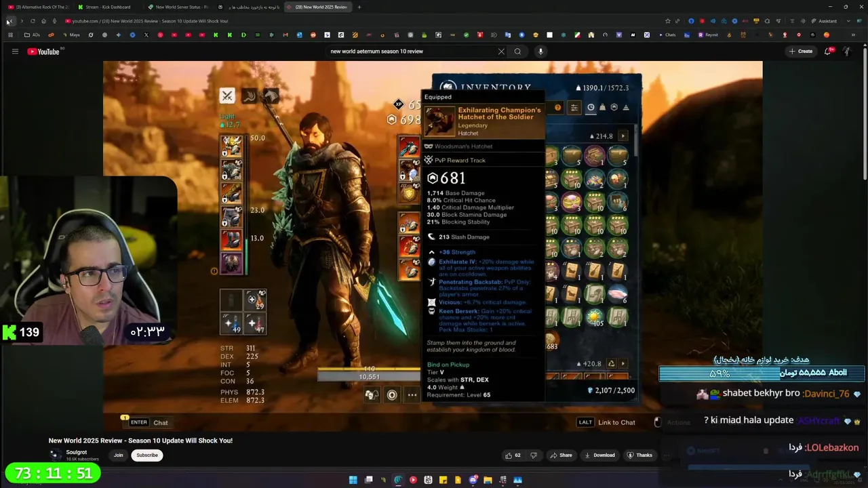
Task: Bookmark this page with the star
Action: pos(668,21)
